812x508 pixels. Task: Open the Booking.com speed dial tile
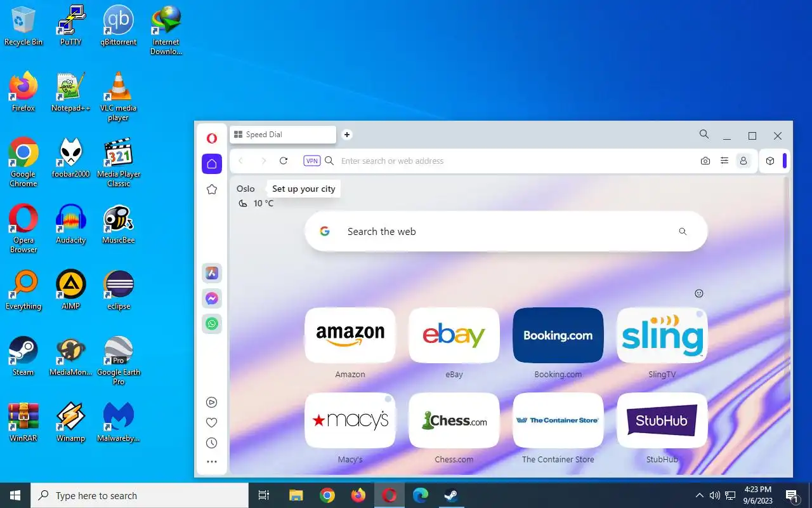[x=558, y=335]
